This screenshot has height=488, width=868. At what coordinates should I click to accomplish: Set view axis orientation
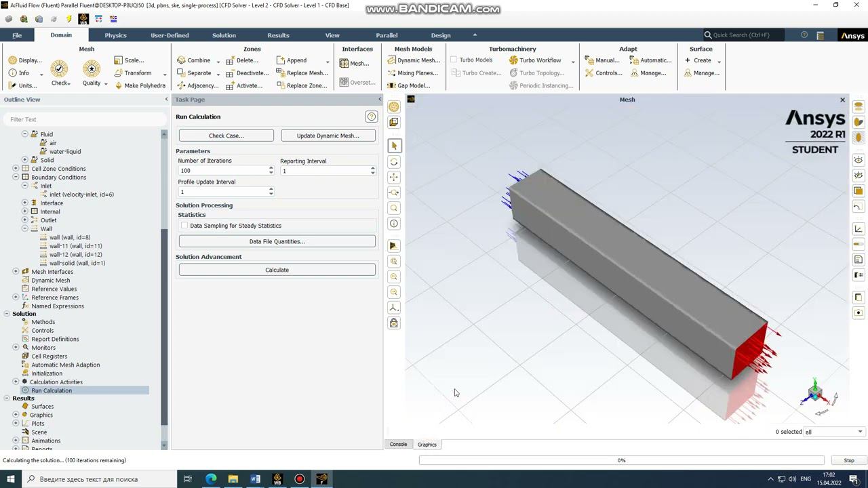(x=394, y=308)
